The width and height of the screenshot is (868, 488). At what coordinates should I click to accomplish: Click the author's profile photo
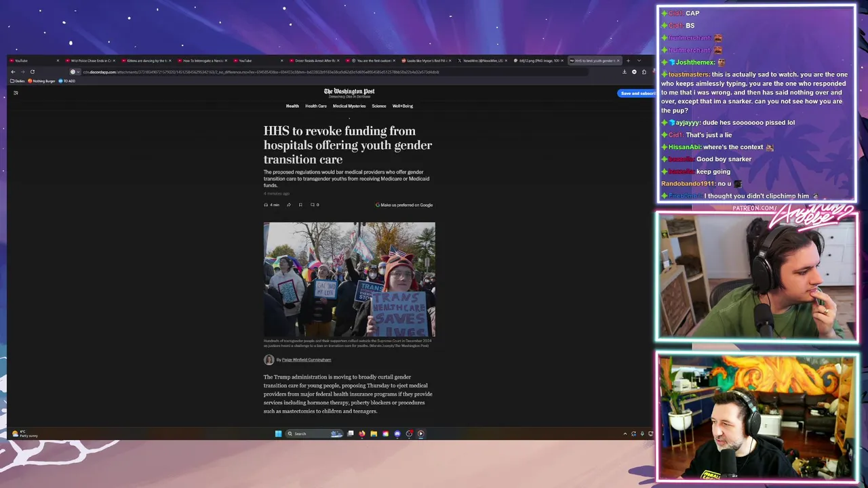(269, 360)
